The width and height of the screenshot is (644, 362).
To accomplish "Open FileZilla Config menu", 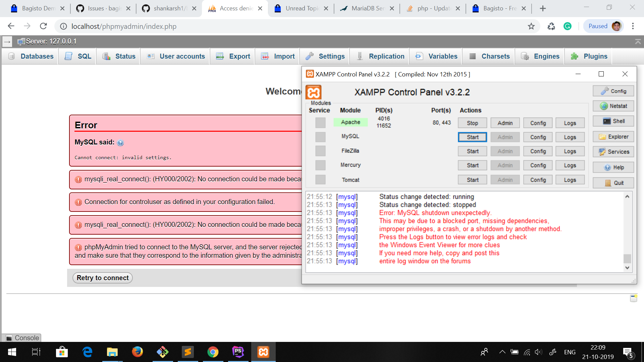I will tap(538, 152).
